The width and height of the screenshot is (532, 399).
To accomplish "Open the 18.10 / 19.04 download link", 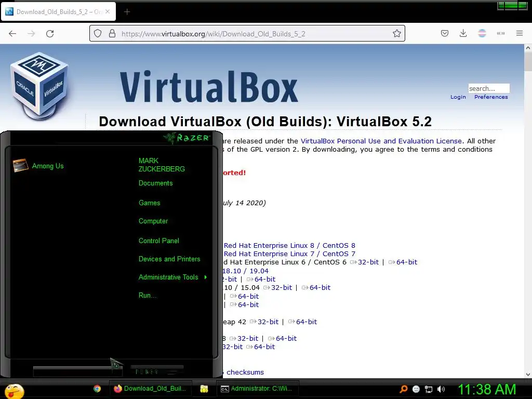I will click(x=245, y=271).
